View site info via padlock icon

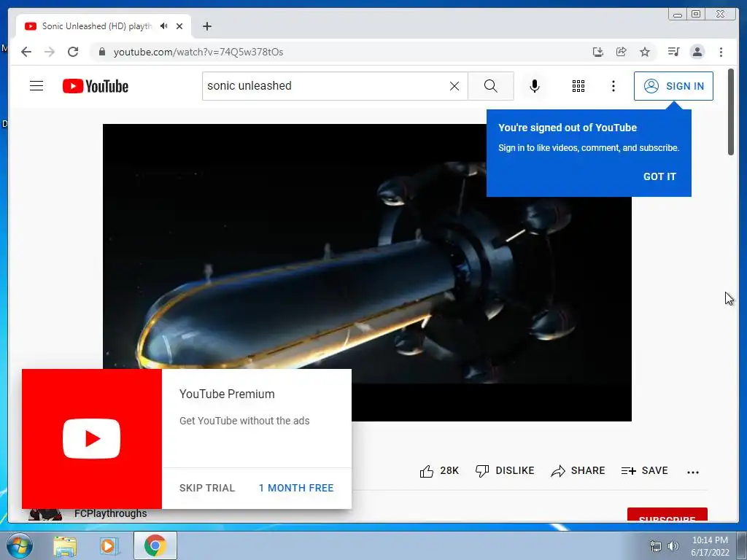(101, 52)
